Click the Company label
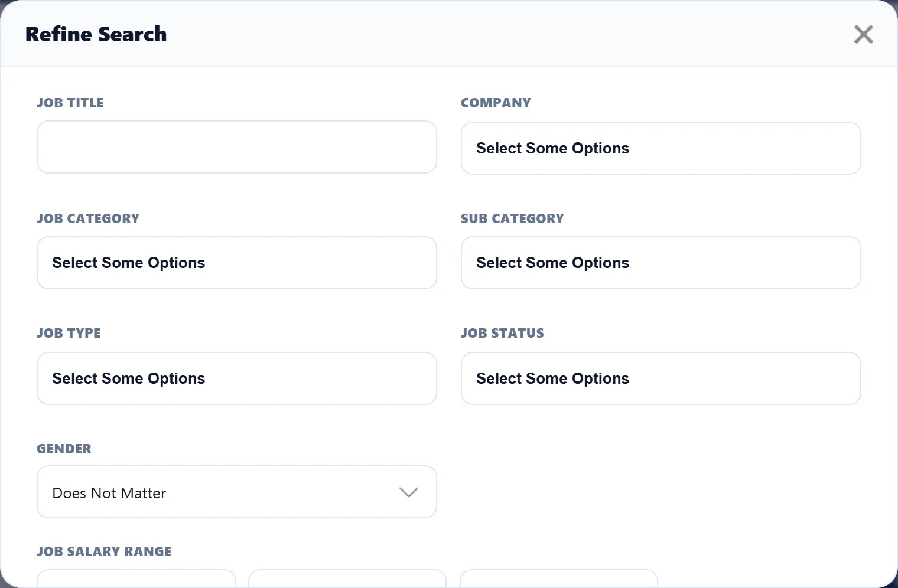The width and height of the screenshot is (898, 588). pos(496,103)
